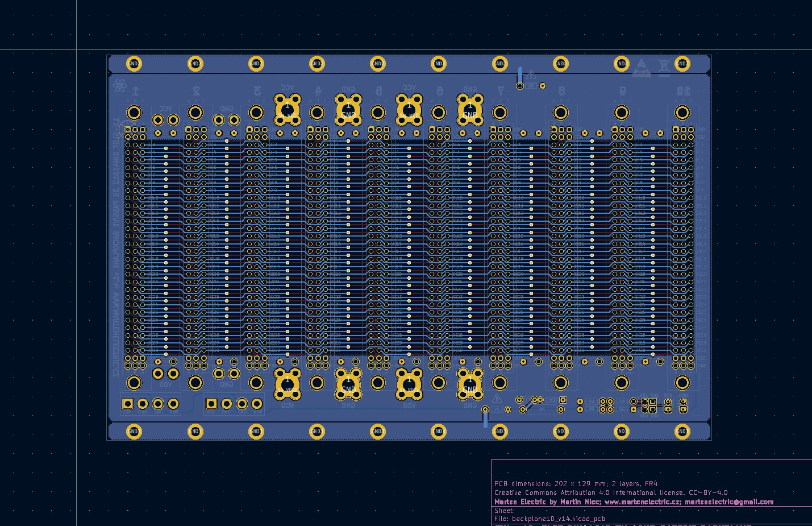Click the backplane10_v14.kicad_pcb file name
812x526 pixels.
pos(557,518)
